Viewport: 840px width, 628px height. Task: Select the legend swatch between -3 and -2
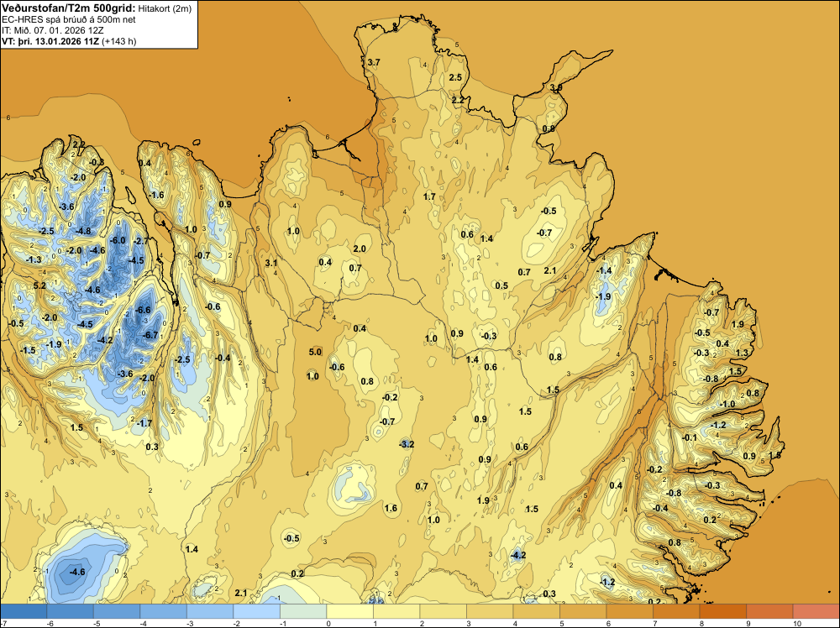(x=210, y=611)
